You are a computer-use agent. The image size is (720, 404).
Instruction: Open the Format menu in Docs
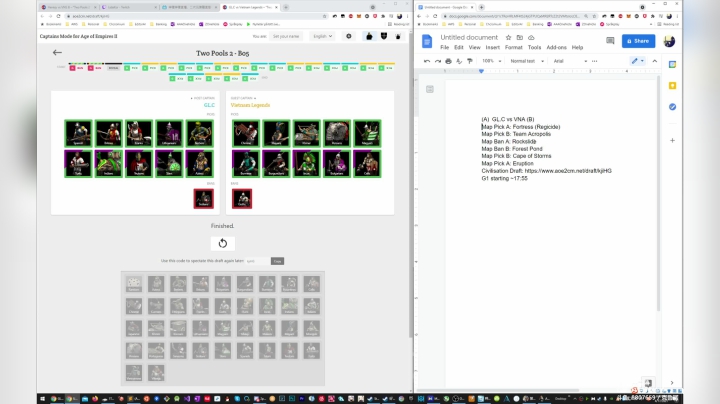(513, 47)
